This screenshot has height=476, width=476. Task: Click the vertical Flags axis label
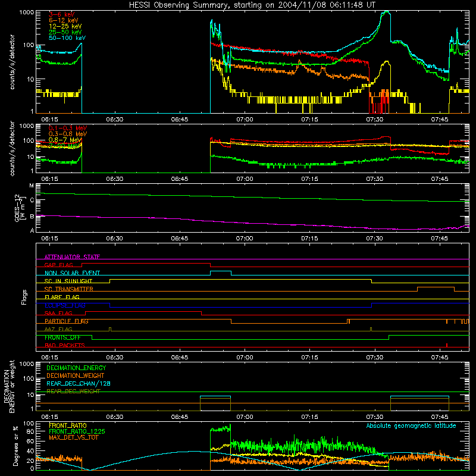24,297
